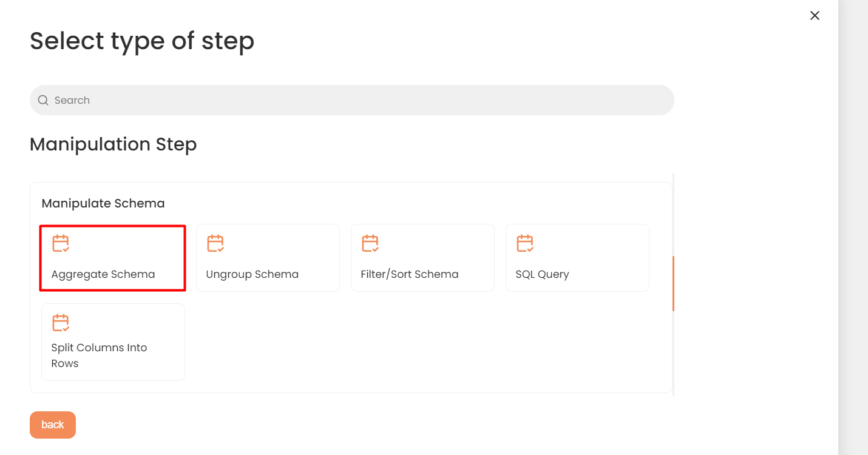Screen dimensions: 868x455
Task: Close the step type dialog
Action: 815,16
